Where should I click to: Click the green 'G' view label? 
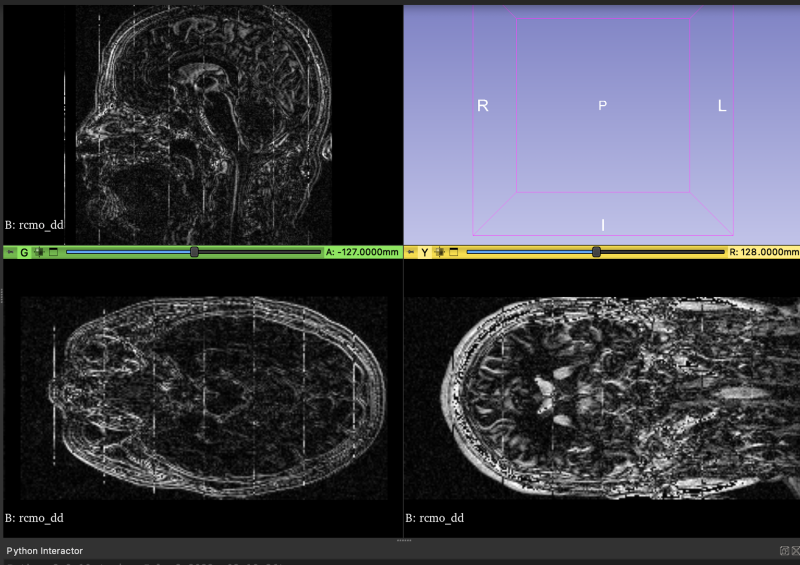(x=24, y=252)
